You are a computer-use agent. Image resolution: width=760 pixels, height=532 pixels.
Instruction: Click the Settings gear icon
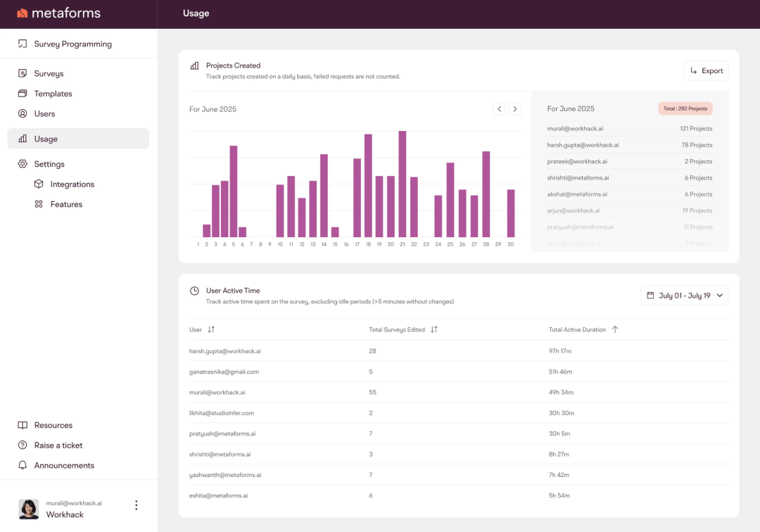[23, 164]
